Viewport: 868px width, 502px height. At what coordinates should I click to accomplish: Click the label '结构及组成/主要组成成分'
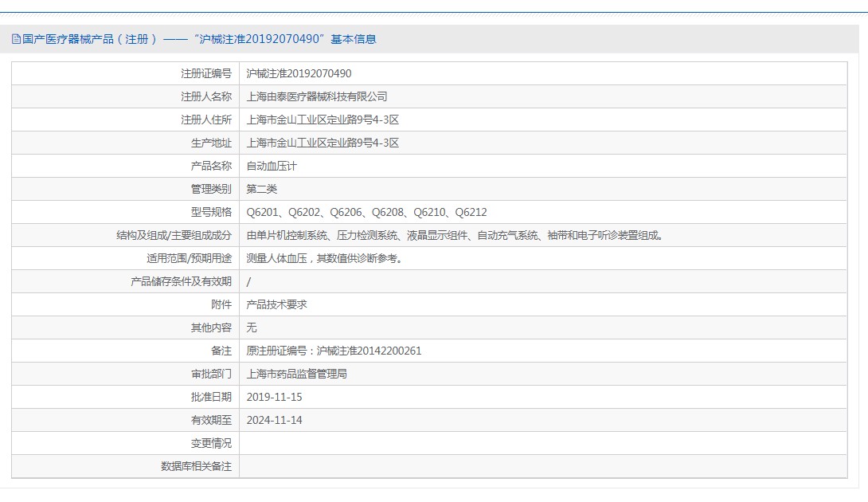tap(174, 236)
